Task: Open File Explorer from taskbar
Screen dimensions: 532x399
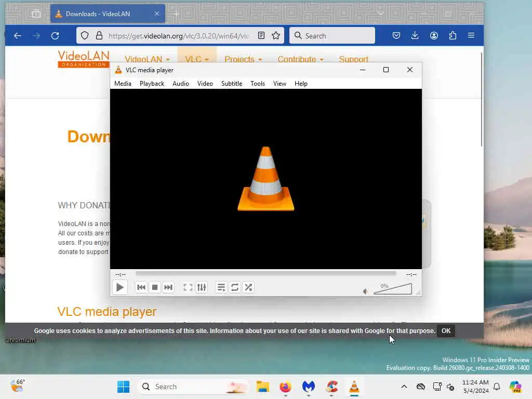Action: click(x=262, y=387)
